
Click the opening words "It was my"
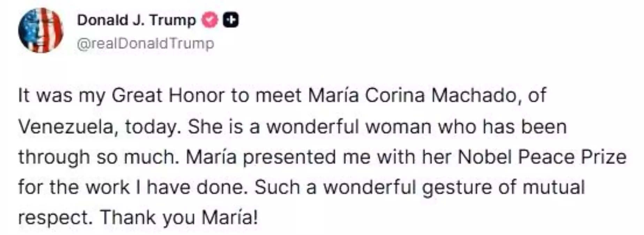(x=61, y=95)
